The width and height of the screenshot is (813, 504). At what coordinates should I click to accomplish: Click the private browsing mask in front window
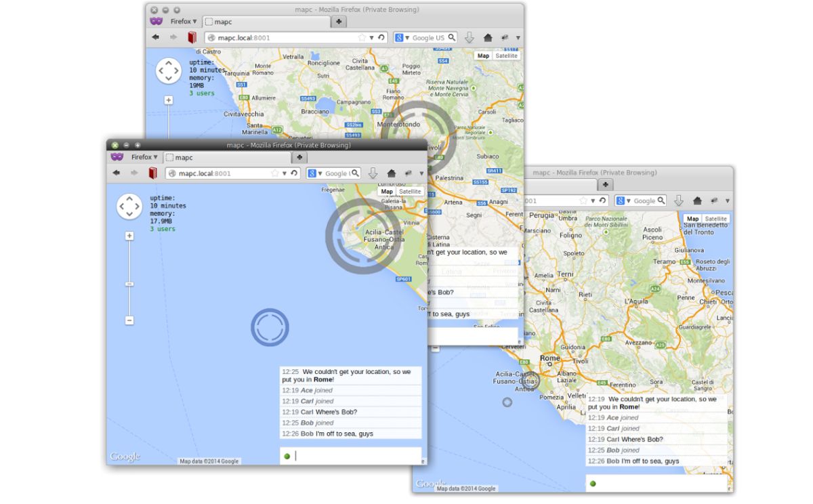point(118,156)
